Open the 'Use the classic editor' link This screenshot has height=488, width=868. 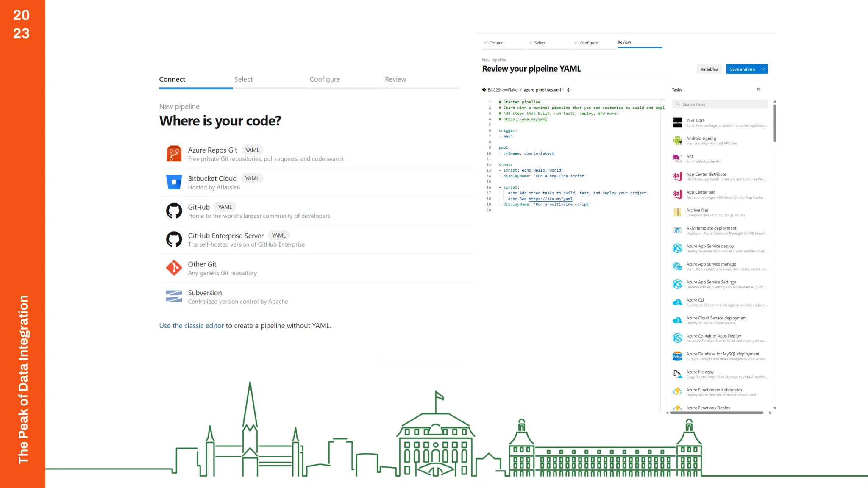pos(191,326)
